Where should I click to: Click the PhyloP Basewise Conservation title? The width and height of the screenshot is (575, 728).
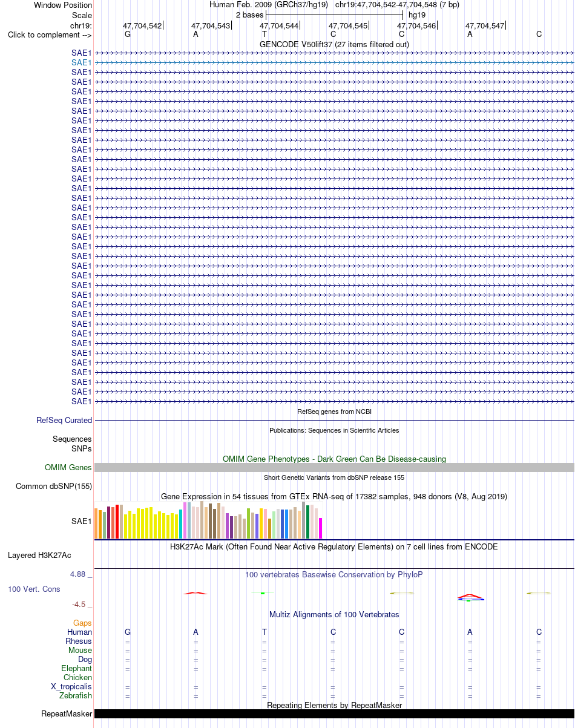[x=334, y=574]
